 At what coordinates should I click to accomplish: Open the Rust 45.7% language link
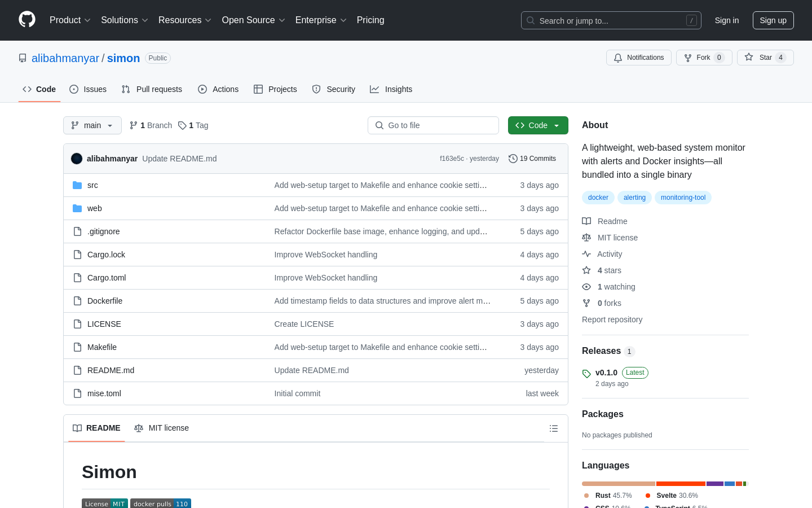pyautogui.click(x=608, y=496)
